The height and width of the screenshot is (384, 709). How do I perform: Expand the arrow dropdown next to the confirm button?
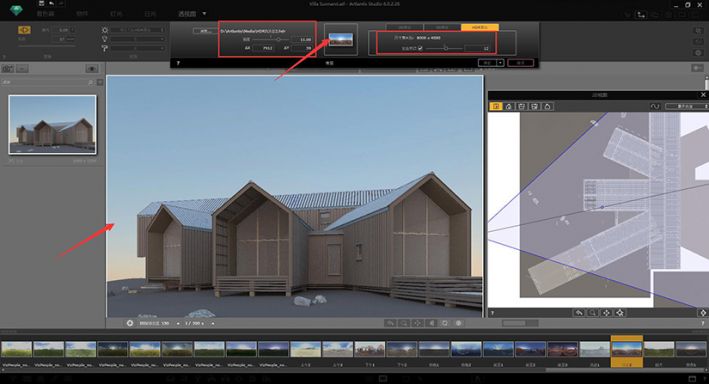(501, 63)
